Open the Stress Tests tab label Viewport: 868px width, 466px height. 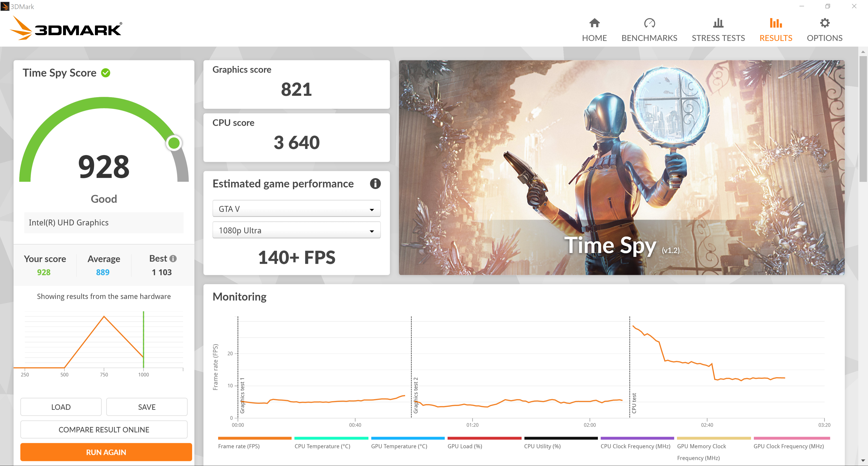tap(718, 38)
